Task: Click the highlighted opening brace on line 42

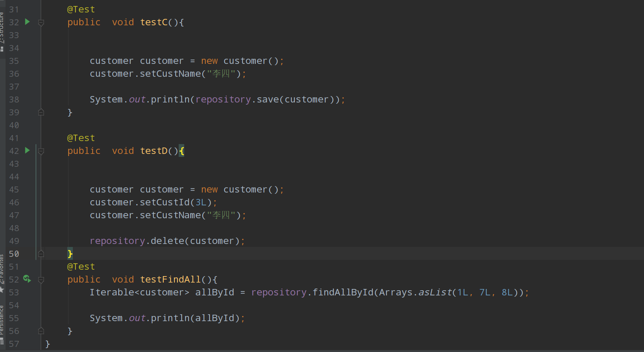Action: pos(182,151)
